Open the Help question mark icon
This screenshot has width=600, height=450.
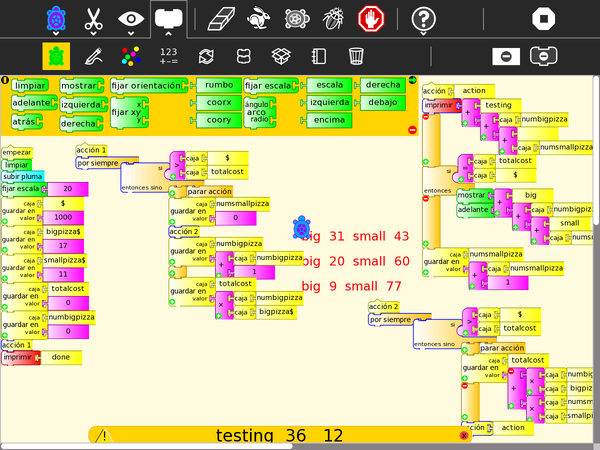(x=424, y=18)
